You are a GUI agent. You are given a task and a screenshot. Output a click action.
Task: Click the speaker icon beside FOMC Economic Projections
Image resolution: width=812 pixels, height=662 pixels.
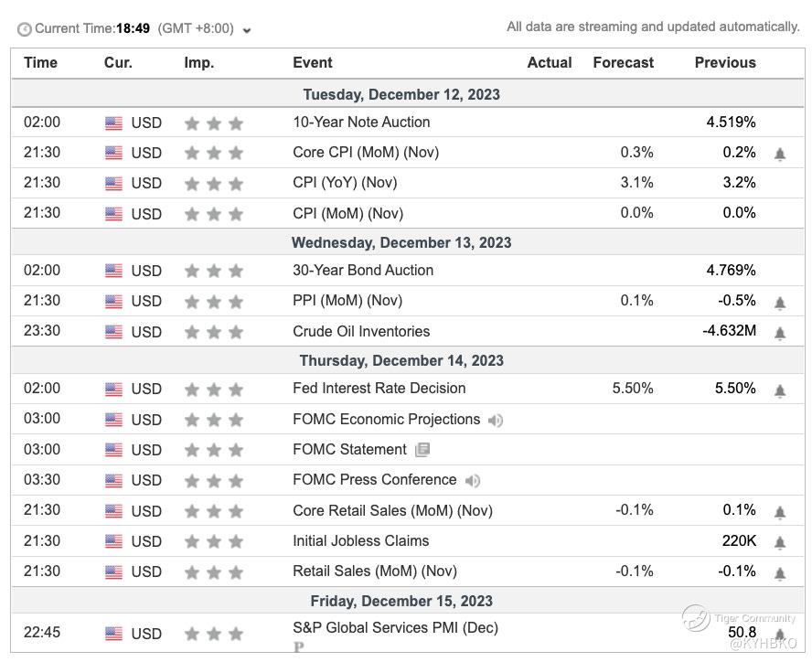click(x=495, y=421)
